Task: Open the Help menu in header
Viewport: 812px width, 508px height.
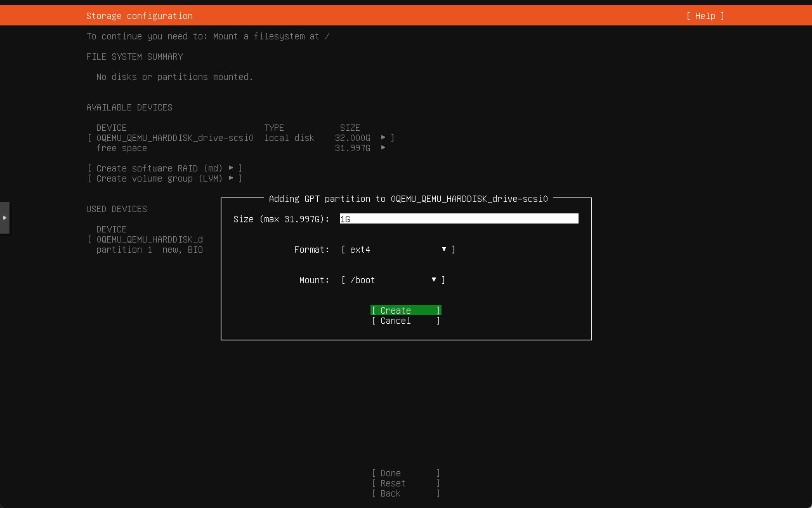Action: (x=705, y=16)
